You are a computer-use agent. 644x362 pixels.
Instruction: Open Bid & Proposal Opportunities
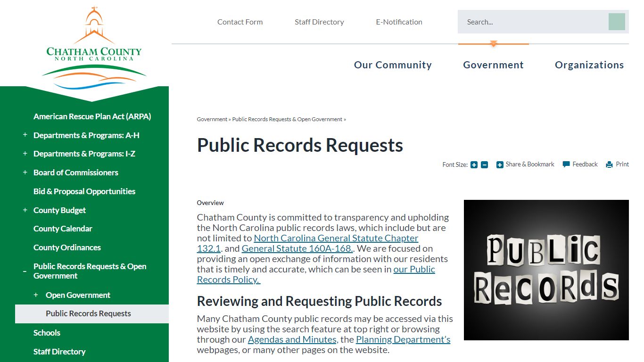point(84,191)
